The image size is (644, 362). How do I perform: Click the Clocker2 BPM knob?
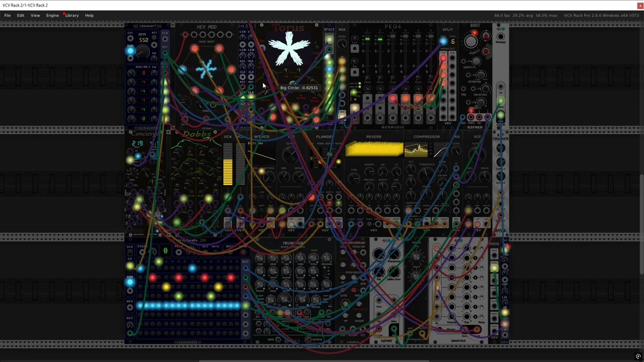pos(143,51)
